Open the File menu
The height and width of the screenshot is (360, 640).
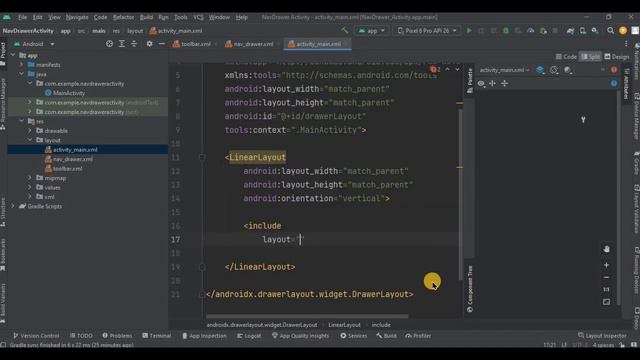(x=22, y=17)
